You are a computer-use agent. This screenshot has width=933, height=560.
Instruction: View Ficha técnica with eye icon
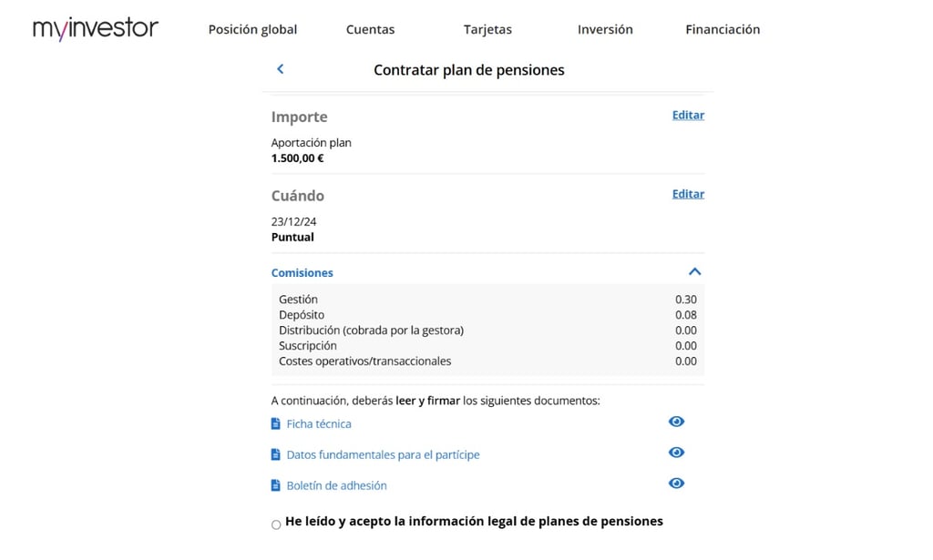677,422
